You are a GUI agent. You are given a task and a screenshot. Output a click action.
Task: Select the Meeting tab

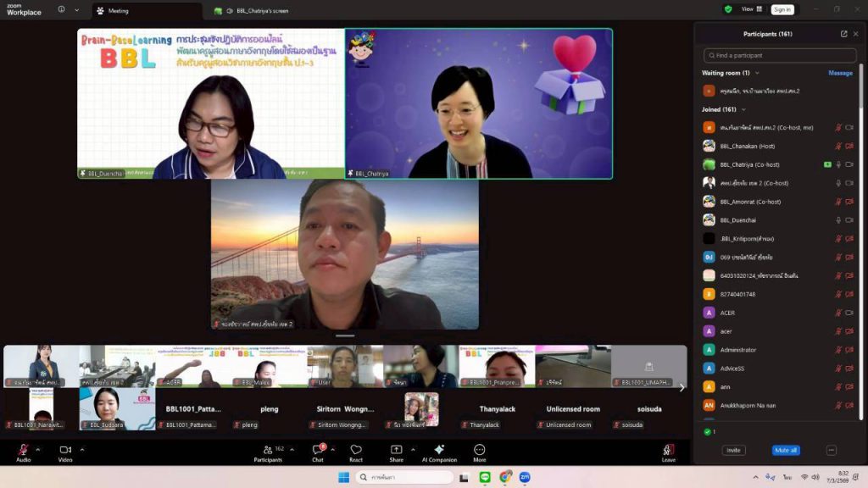pos(119,11)
